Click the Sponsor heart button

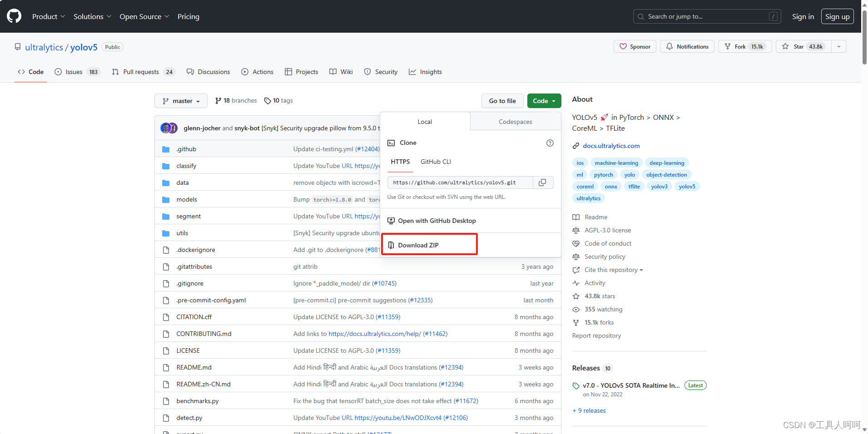click(x=635, y=47)
